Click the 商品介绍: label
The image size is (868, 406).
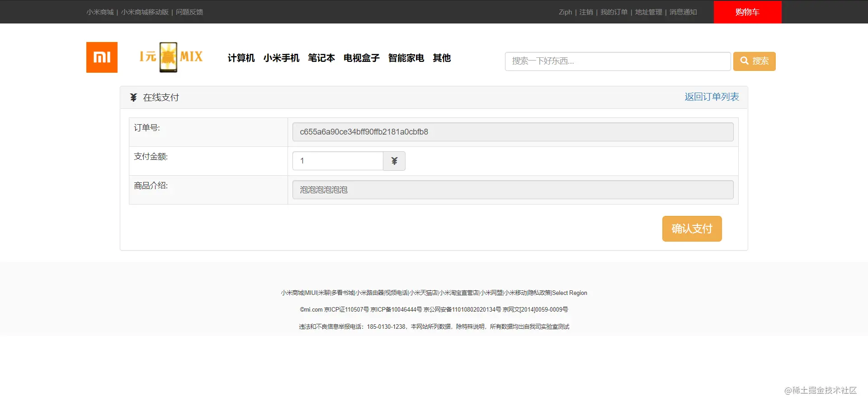(x=151, y=186)
